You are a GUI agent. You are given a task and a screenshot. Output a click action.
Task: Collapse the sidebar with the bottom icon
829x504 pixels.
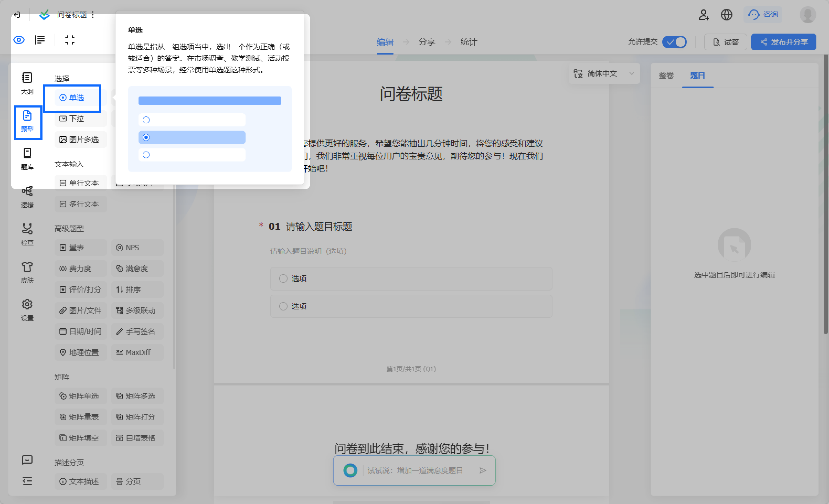point(27,481)
